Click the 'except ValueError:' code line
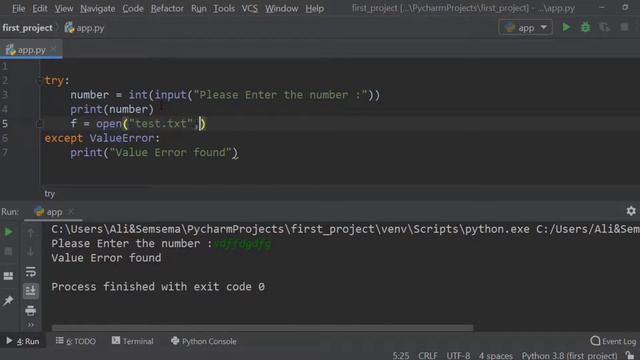 102,138
